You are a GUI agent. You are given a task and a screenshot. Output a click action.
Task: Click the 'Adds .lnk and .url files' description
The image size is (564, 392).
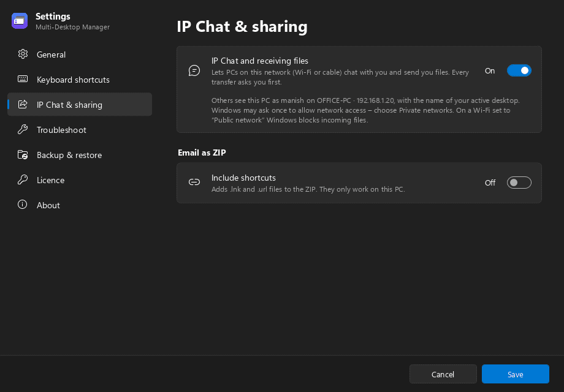308,189
